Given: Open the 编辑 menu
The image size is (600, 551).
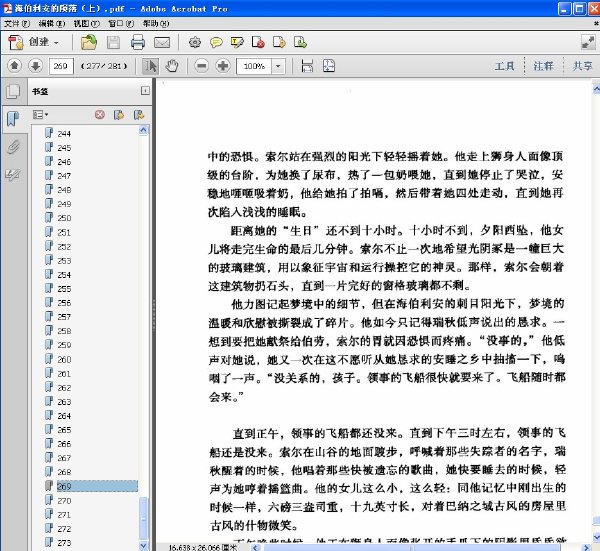Looking at the screenshot, I should tap(52, 24).
